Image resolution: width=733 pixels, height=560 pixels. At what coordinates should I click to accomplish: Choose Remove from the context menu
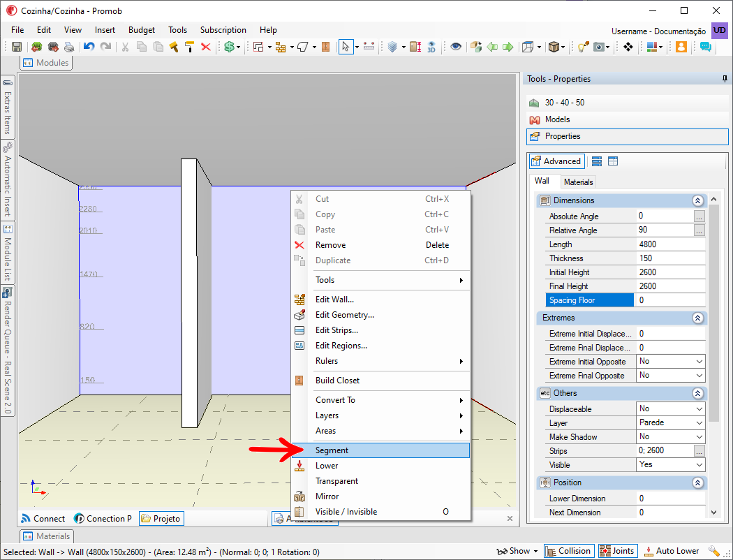click(x=380, y=245)
